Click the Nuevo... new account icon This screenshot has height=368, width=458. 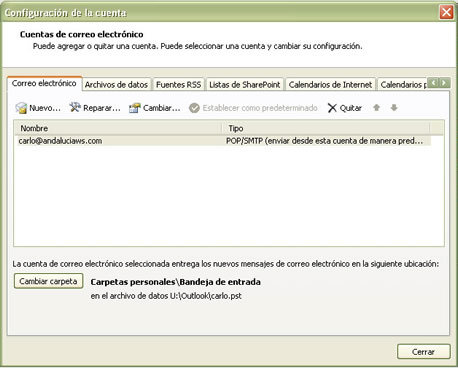[21, 108]
